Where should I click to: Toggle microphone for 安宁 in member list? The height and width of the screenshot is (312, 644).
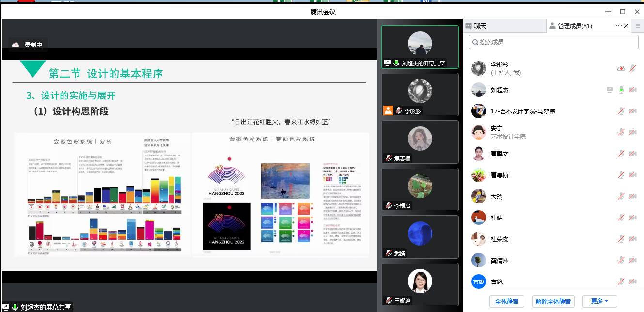[621, 133]
